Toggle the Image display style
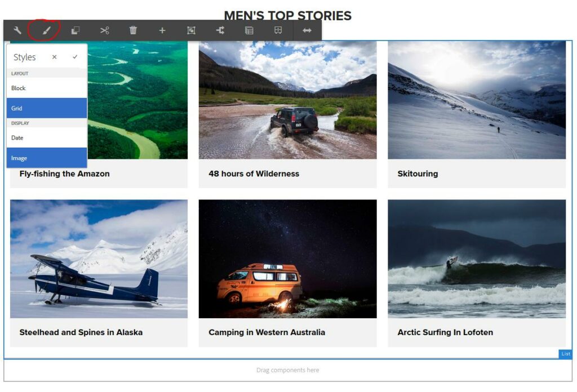Image resolution: width=577 pixels, height=392 pixels. (47, 158)
